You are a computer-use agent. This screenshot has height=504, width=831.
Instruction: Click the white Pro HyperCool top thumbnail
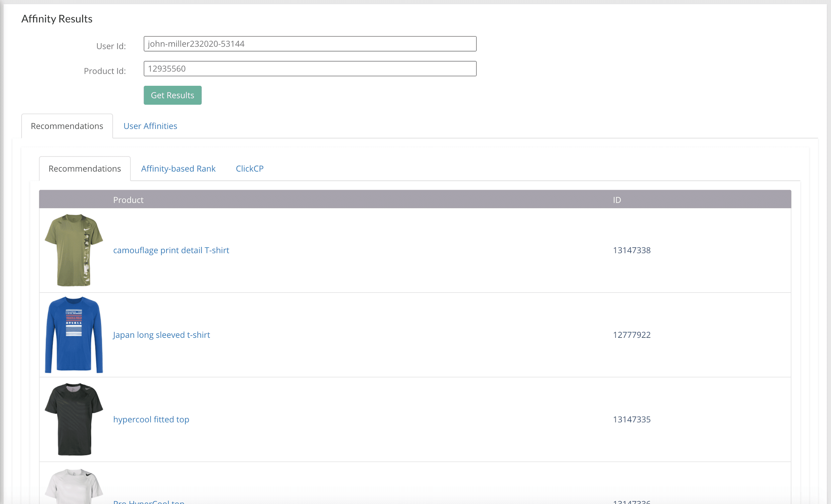pos(74,486)
